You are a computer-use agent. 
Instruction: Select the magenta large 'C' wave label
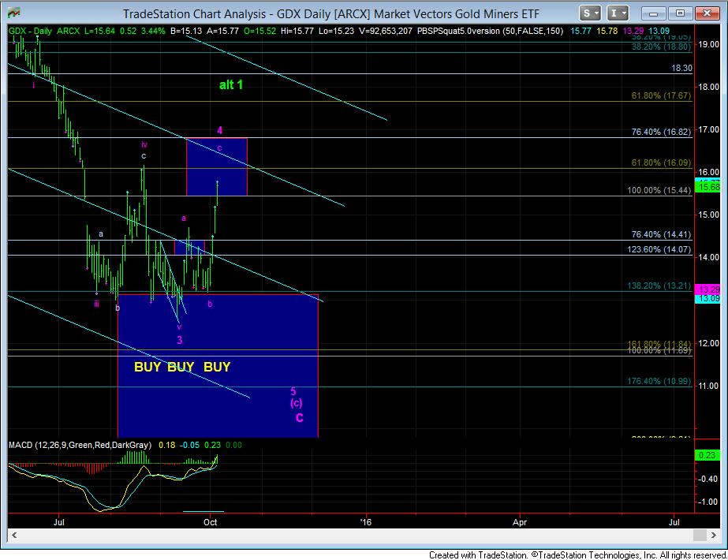click(300, 418)
